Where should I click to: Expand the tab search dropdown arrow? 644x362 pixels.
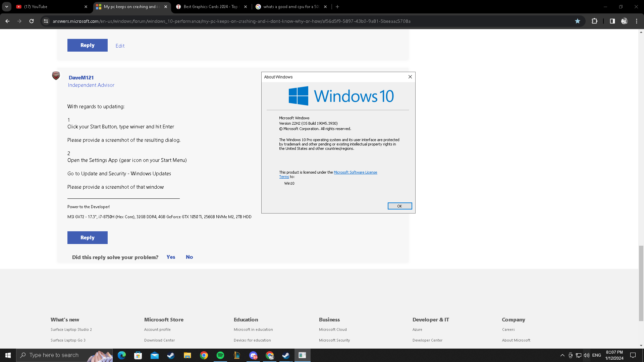point(7,7)
